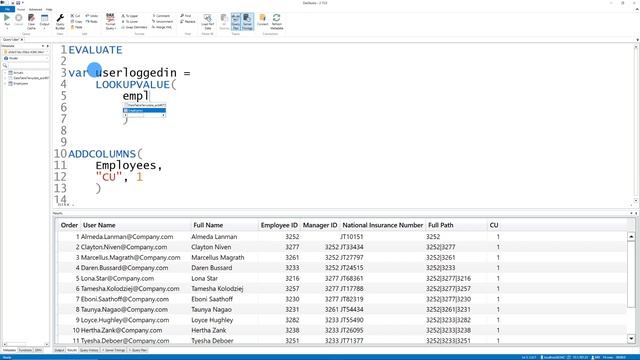Open the File menu
Viewport: 640px width, 360px height.
7,9
